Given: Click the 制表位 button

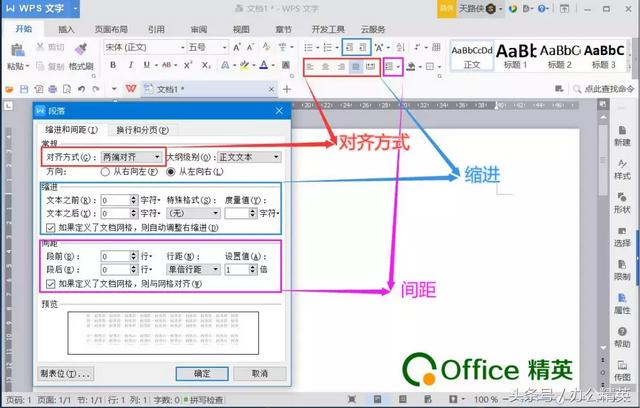Looking at the screenshot, I should coord(65,373).
